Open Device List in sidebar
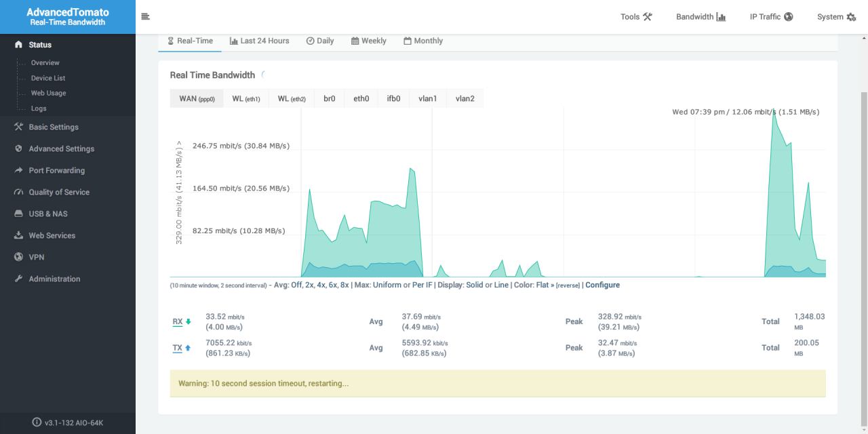 point(48,78)
